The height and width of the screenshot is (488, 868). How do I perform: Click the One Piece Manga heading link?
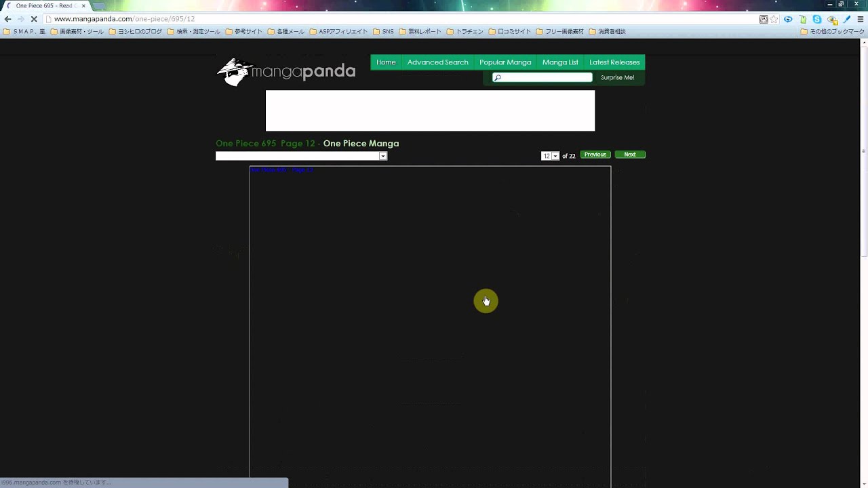[x=361, y=144]
